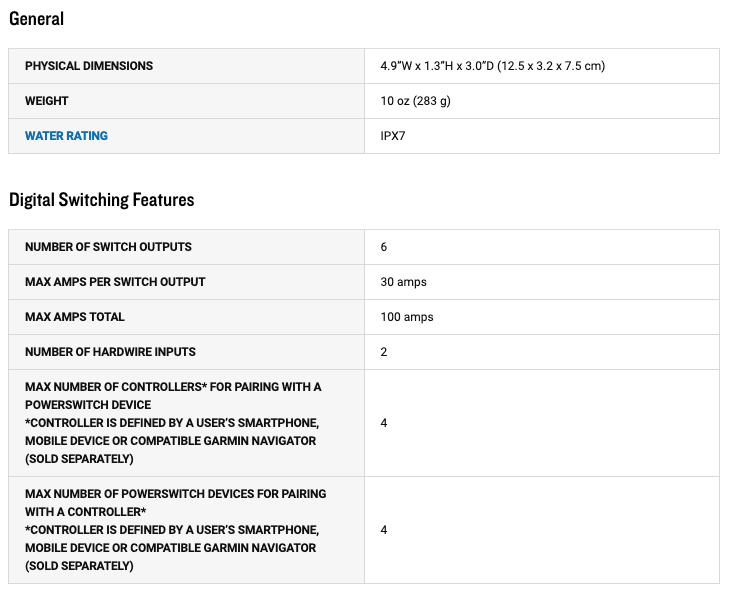Select Max Number of PowerSwitch Devices label text
The width and height of the screenshot is (743, 606).
tap(176, 530)
